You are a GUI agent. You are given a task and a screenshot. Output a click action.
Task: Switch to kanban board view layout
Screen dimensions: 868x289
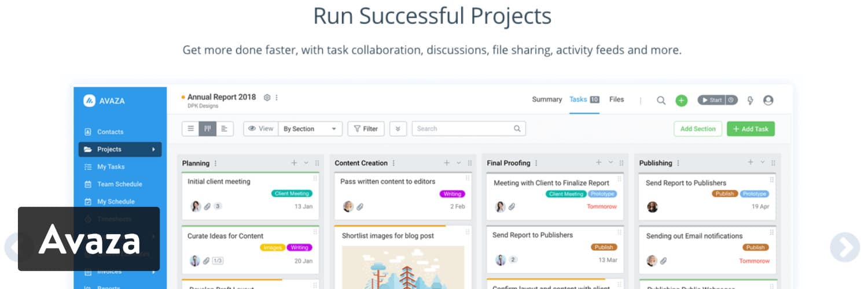[207, 129]
